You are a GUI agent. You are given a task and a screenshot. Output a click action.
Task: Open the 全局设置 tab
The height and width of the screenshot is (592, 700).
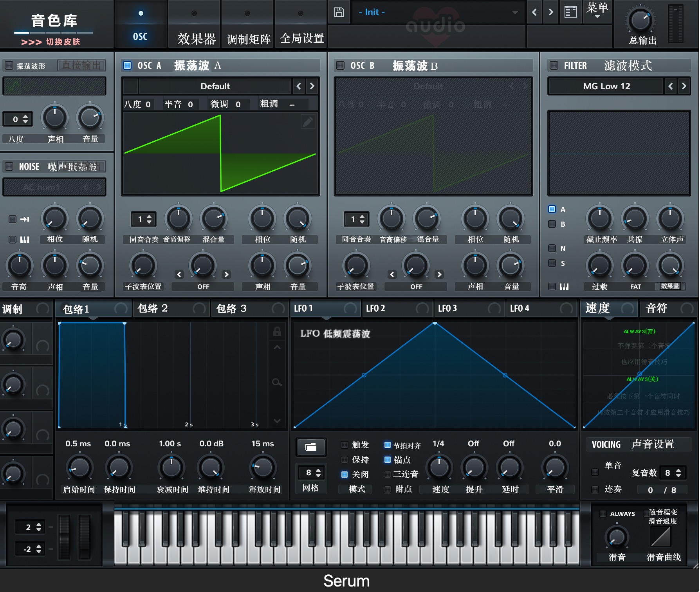point(301,24)
